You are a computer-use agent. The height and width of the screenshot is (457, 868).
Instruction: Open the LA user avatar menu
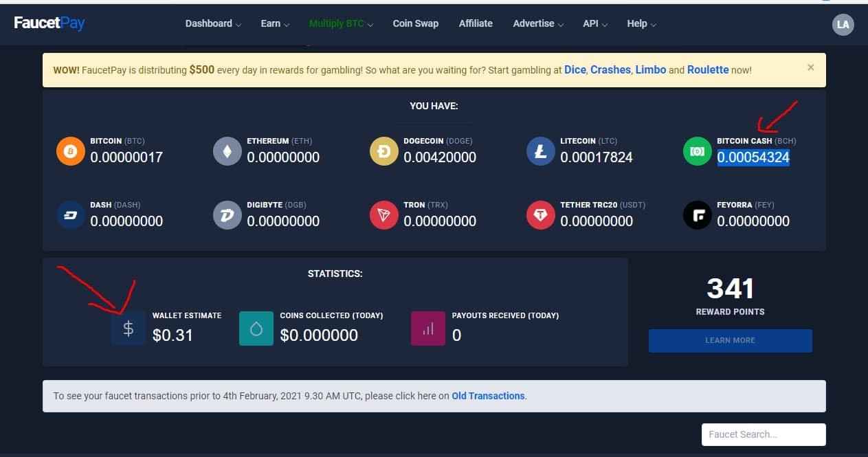pyautogui.click(x=843, y=25)
